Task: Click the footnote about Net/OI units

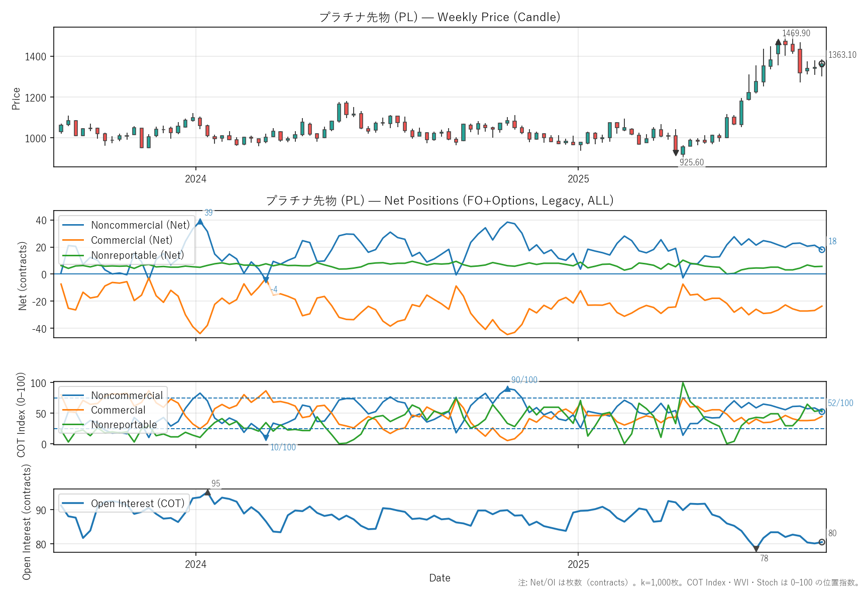Action: [689, 582]
